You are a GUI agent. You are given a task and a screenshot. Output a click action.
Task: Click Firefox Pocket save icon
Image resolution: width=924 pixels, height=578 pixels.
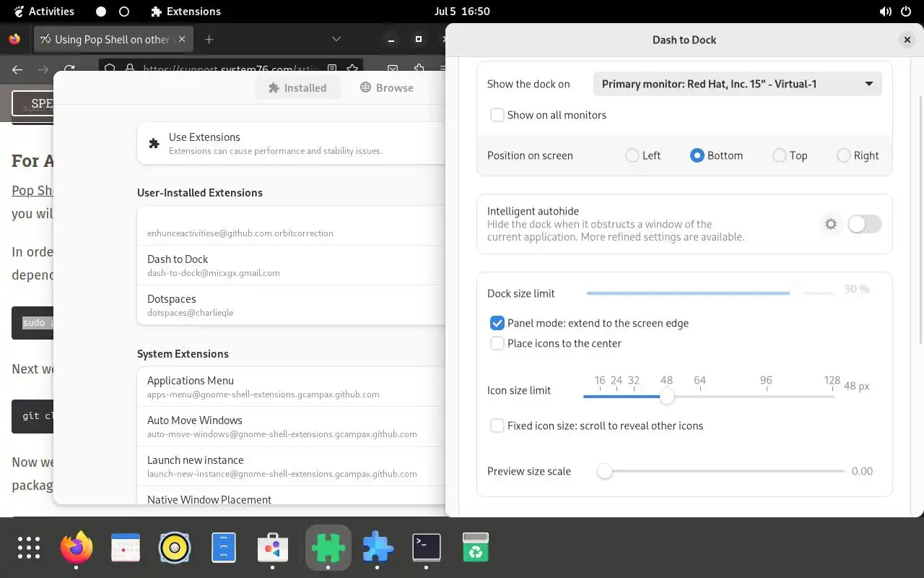(393, 69)
